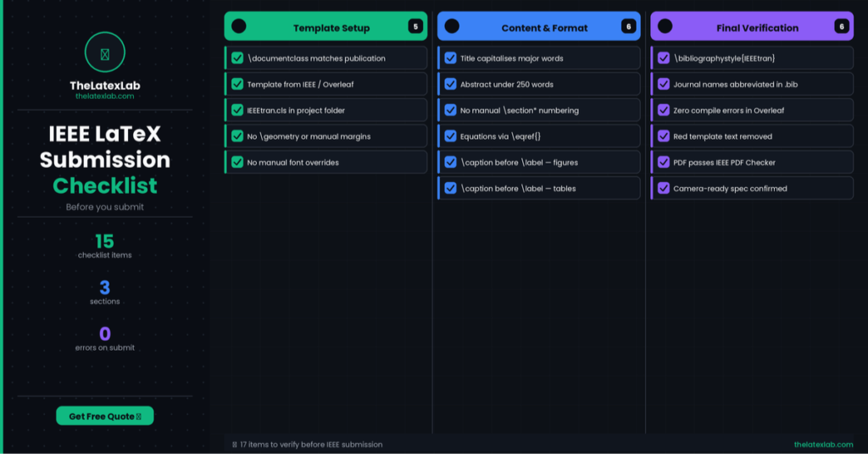Screen dimensions: 868x454
Task: Open thelatexlab.com link under the logo
Action: coord(105,97)
